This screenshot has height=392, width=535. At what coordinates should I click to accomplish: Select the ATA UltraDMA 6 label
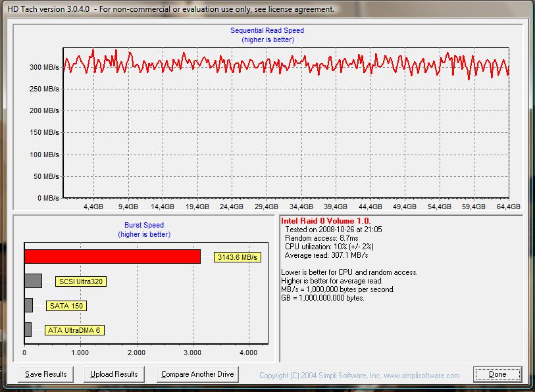[74, 330]
